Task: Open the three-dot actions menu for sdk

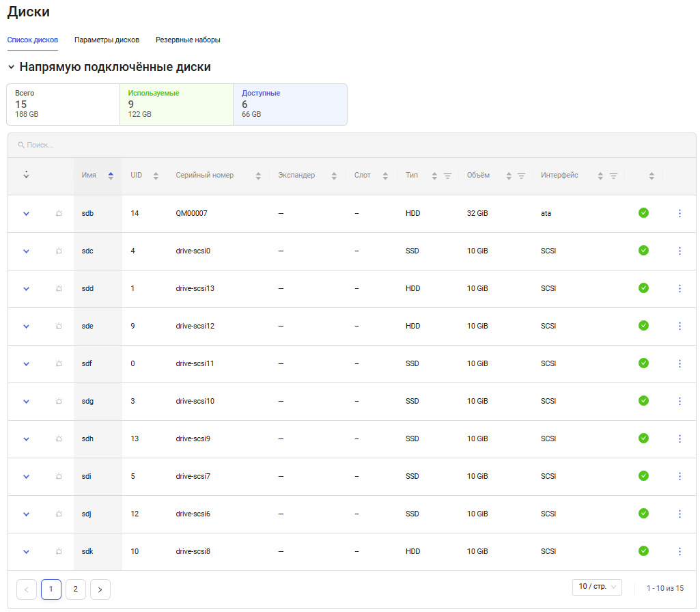Action: 680,551
